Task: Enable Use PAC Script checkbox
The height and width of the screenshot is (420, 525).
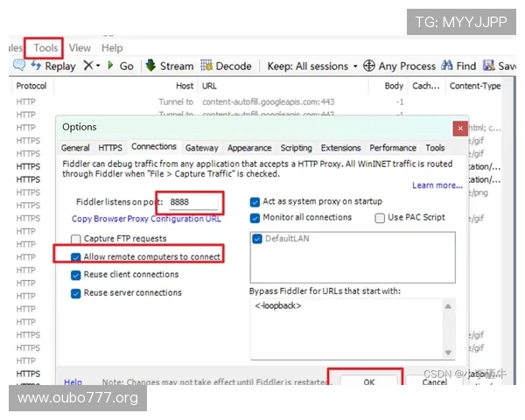Action: point(380,218)
